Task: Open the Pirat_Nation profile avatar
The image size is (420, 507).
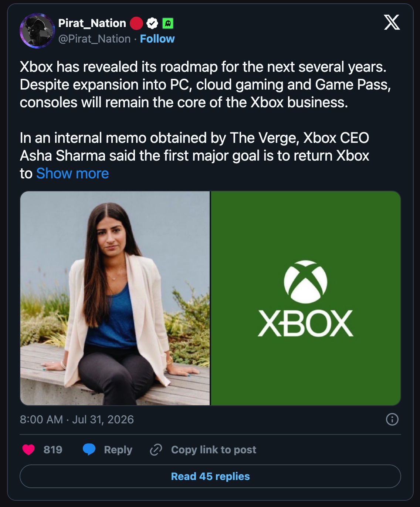Action: coord(37,31)
